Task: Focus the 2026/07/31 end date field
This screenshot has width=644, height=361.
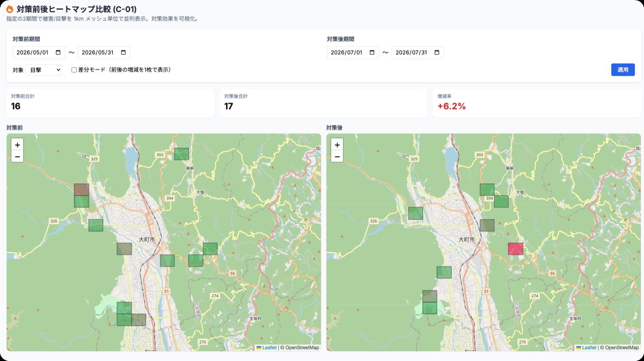Action: click(417, 53)
